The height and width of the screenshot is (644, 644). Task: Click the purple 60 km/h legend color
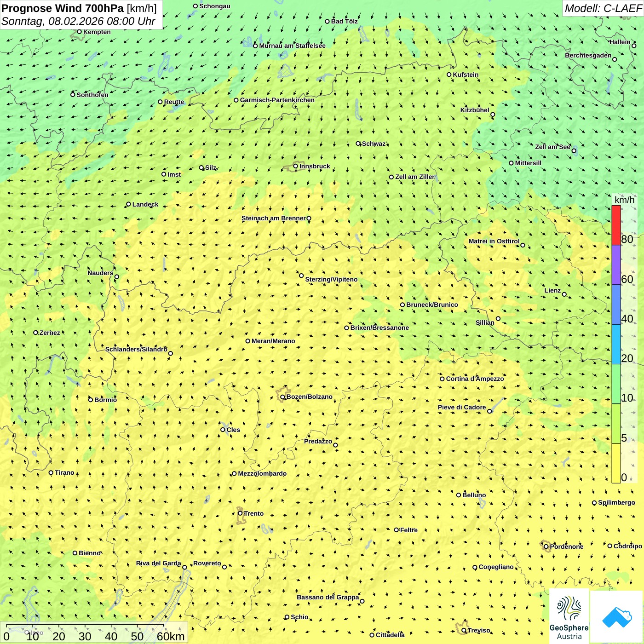(x=616, y=265)
